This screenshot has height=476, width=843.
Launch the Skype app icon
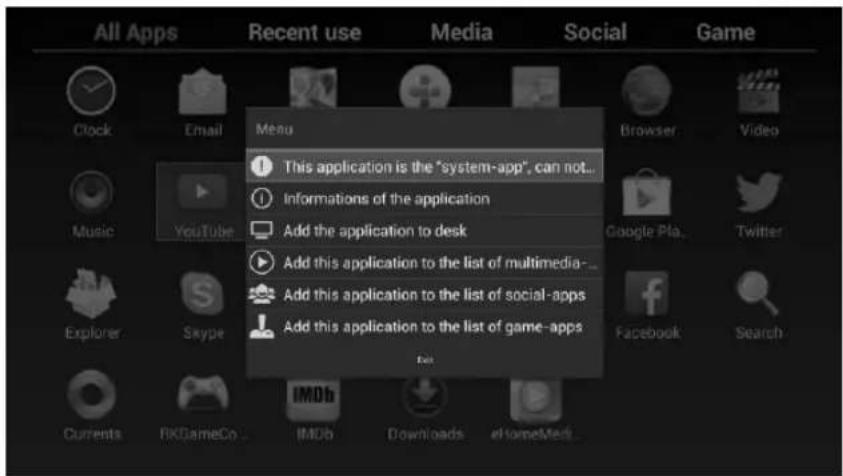click(x=202, y=294)
